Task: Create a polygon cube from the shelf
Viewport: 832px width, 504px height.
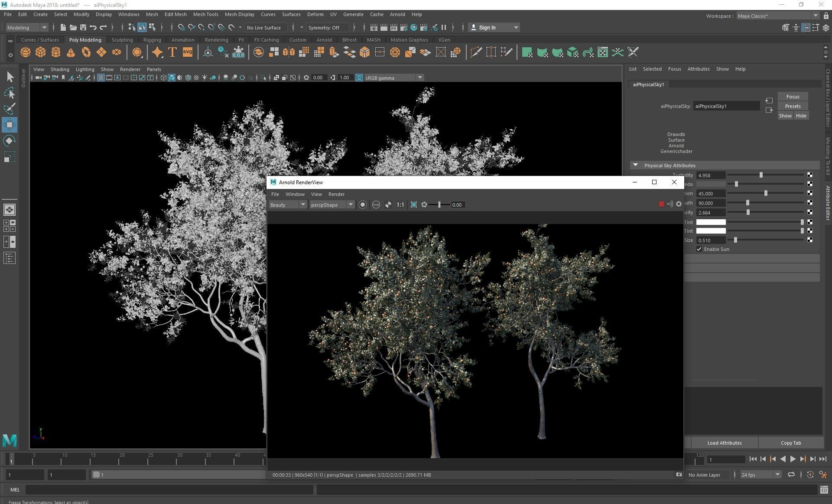Action: (x=41, y=52)
